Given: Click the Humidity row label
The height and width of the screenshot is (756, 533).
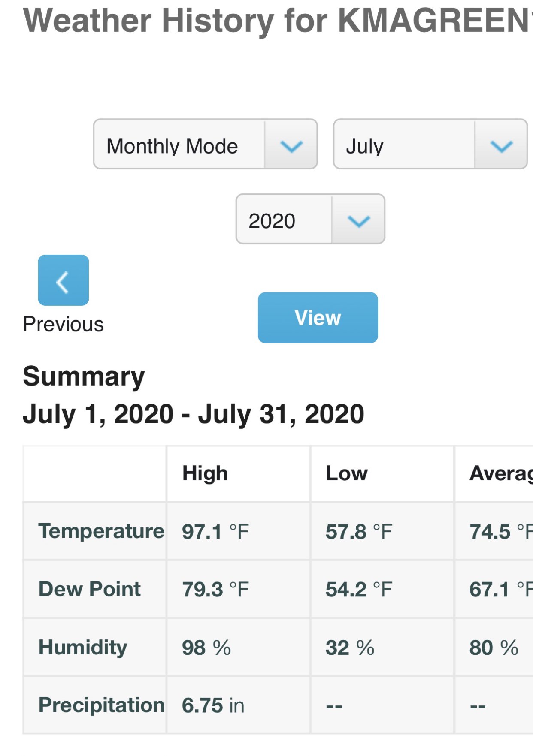Looking at the screenshot, I should click(83, 647).
